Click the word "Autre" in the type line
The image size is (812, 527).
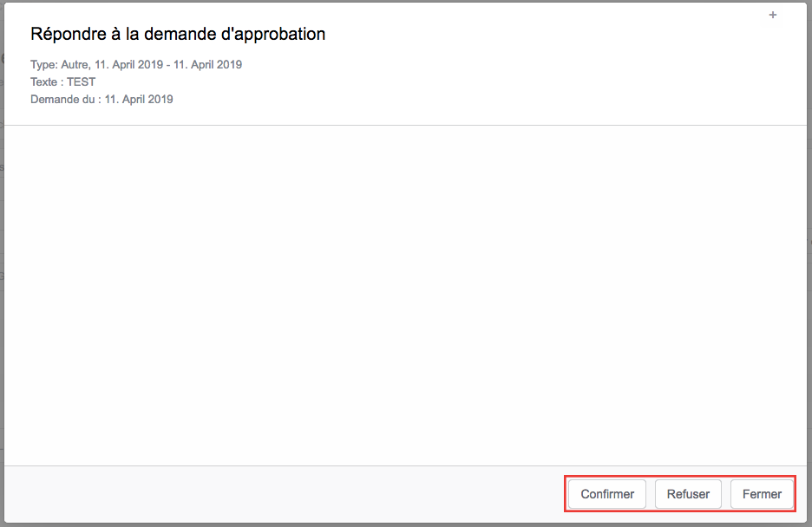coord(75,65)
